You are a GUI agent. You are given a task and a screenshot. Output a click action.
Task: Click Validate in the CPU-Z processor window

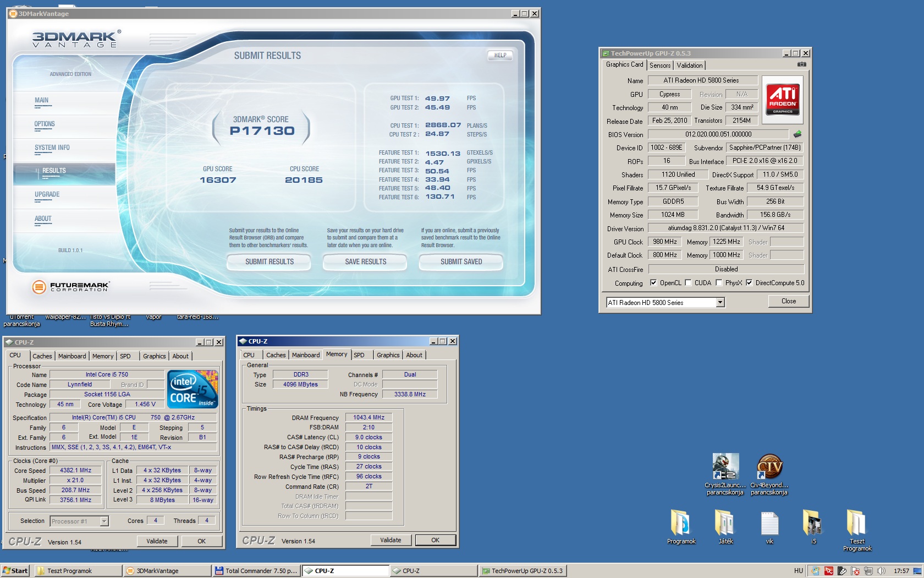pyautogui.click(x=157, y=541)
